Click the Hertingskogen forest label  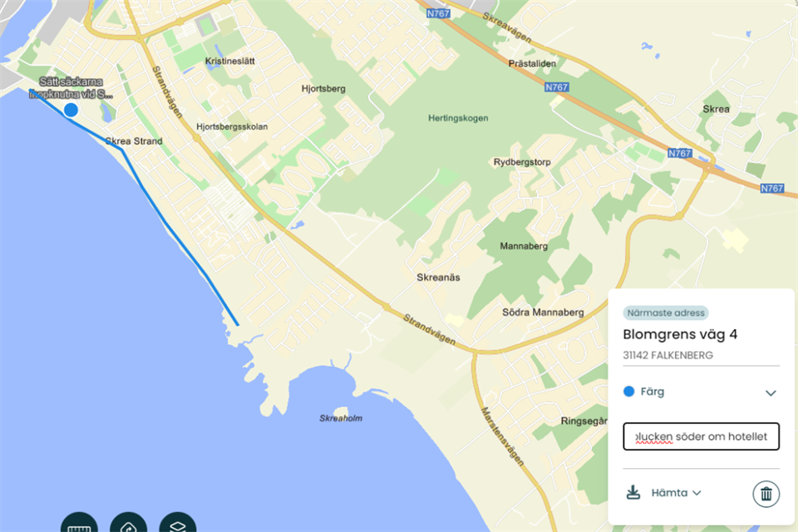[458, 118]
